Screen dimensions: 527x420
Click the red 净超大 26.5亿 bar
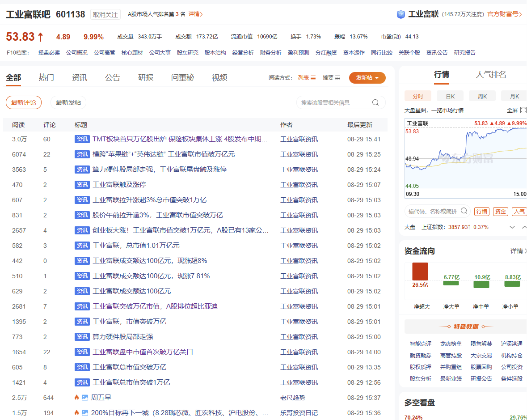pos(420,272)
